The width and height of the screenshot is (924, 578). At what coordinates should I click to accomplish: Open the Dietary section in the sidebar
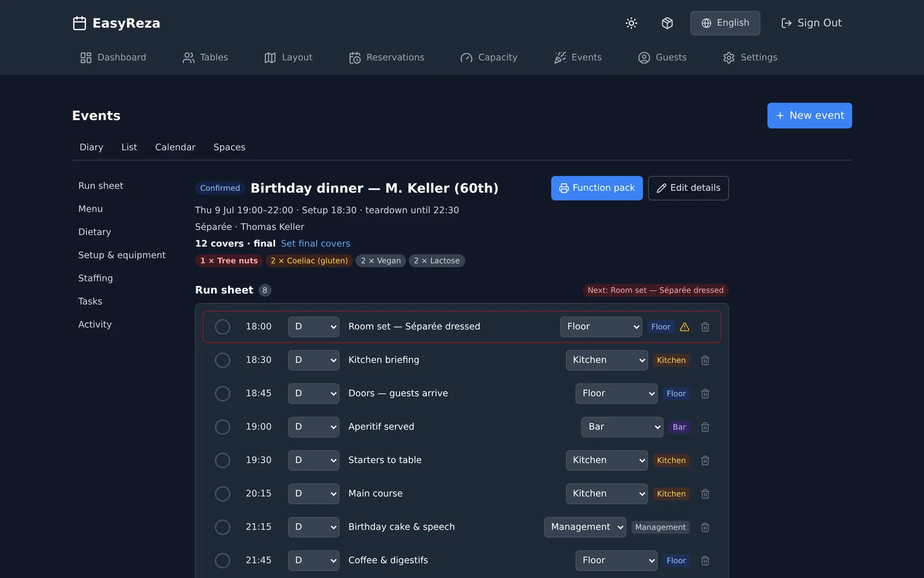point(95,232)
